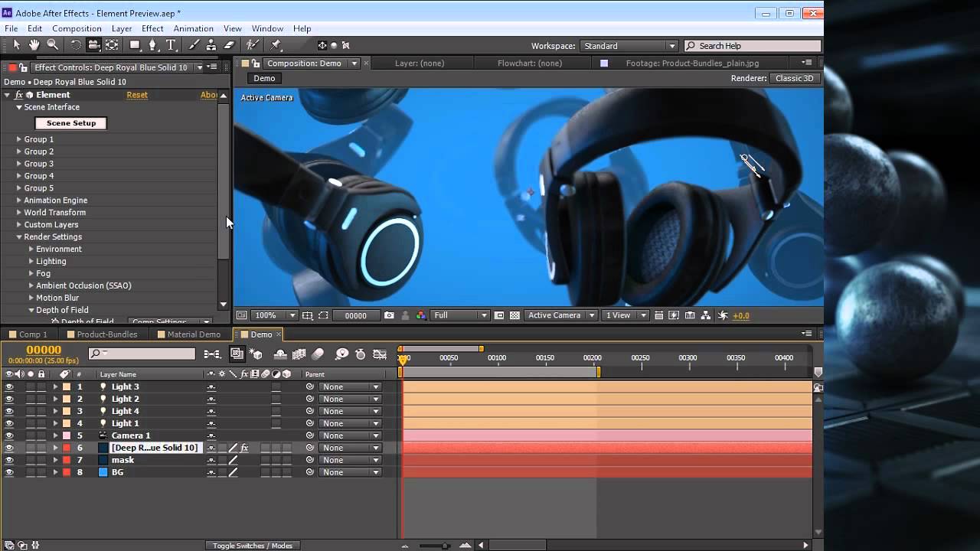Open the Workspace Standard dropdown

[x=629, y=46]
